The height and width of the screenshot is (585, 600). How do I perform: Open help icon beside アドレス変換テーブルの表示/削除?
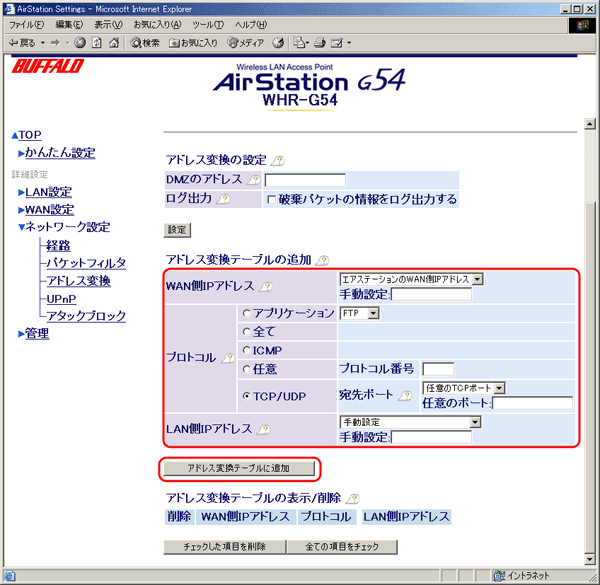click(352, 499)
